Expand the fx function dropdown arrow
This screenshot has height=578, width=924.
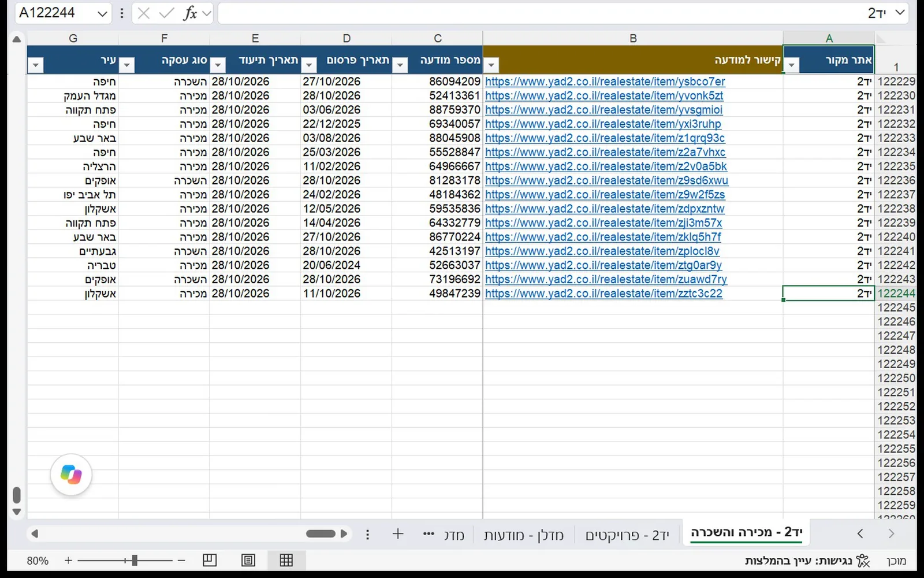[207, 13]
